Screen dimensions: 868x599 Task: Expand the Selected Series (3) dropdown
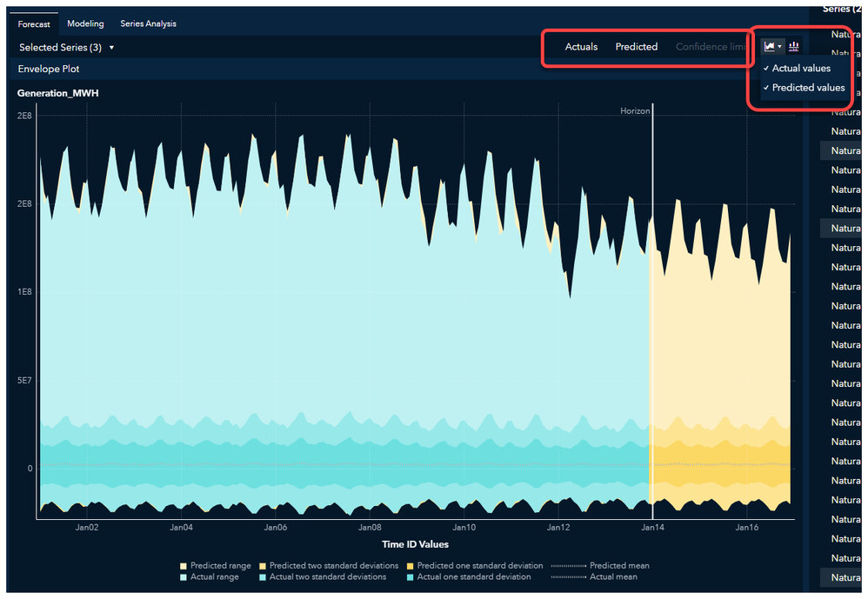coord(66,48)
